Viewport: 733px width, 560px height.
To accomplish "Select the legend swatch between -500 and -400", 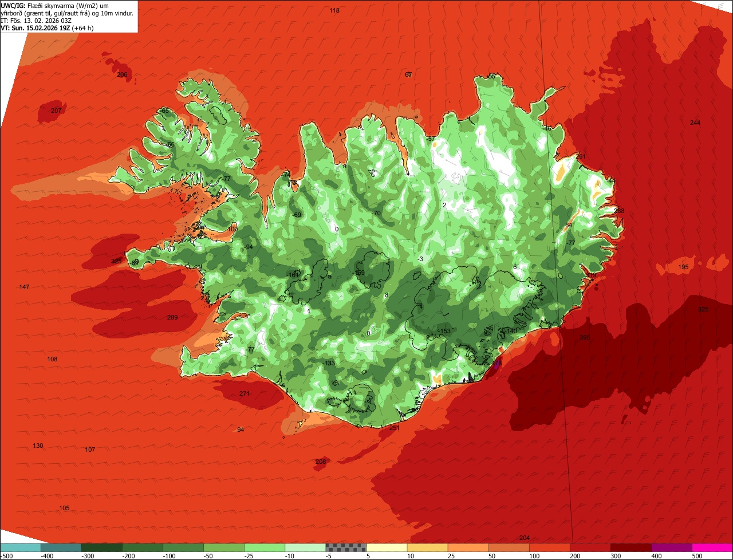I will coord(21,547).
